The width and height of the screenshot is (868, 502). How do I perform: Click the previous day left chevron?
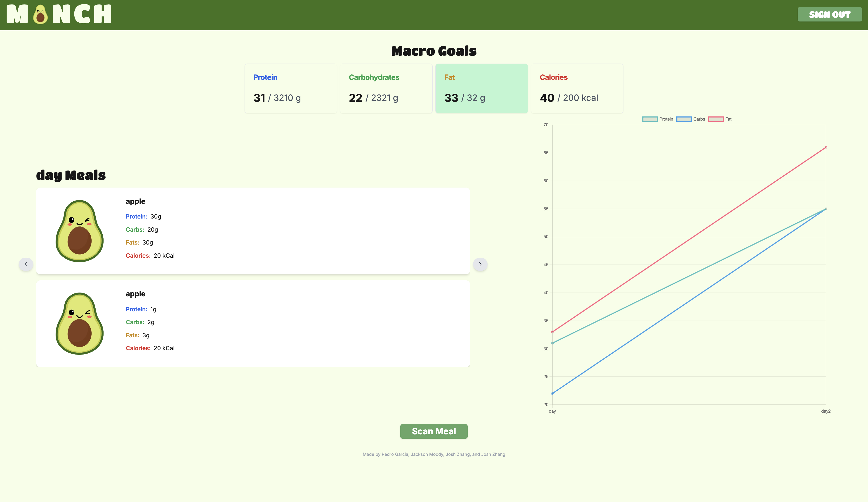pyautogui.click(x=26, y=264)
